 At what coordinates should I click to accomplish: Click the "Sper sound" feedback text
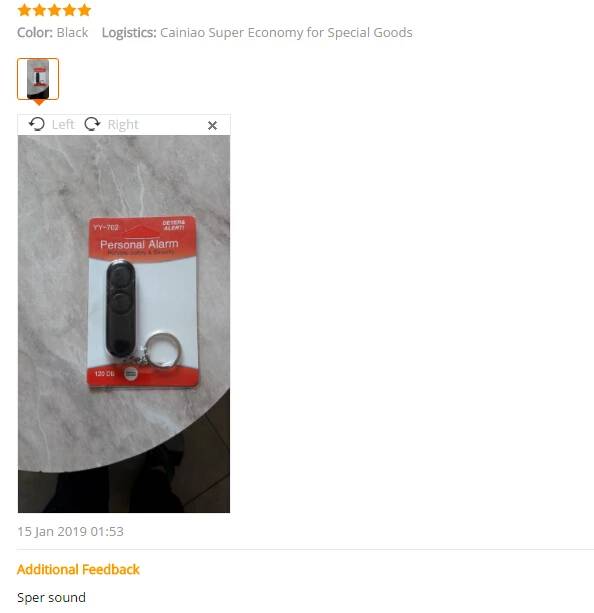(x=51, y=597)
